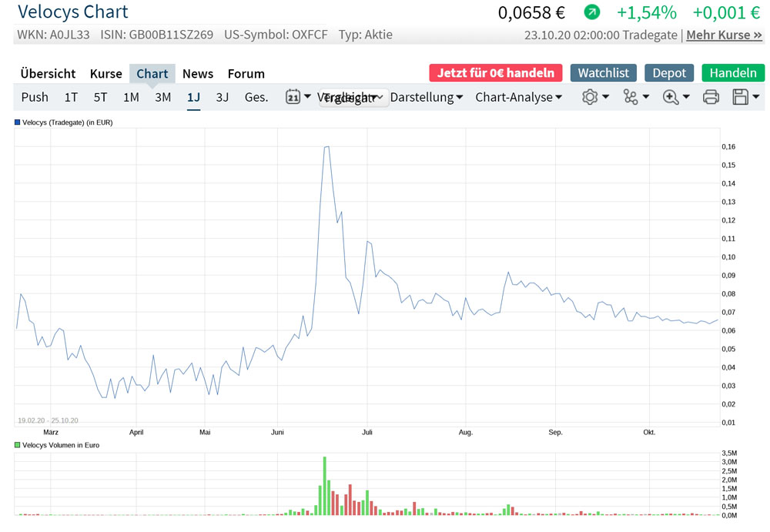Click the share nodes icon
This screenshot has width=770, height=532.
631,97
